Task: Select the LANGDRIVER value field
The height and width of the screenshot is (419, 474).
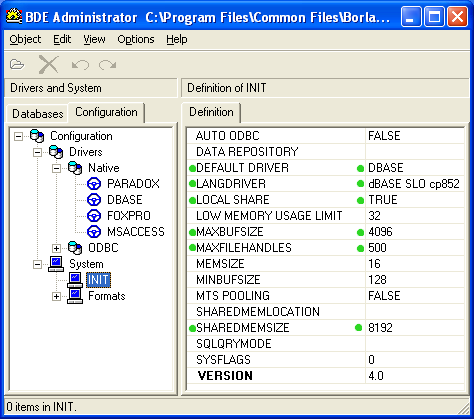Action: click(415, 184)
